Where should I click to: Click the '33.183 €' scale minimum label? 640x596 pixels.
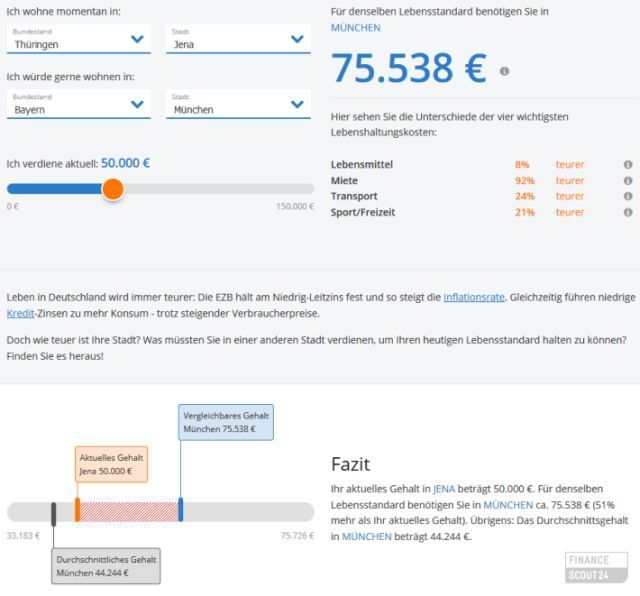coord(23,536)
